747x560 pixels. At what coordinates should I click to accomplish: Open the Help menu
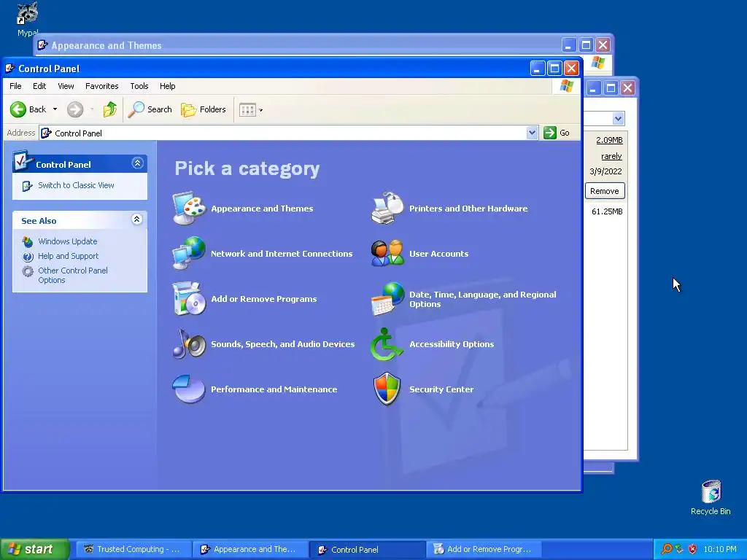(167, 86)
